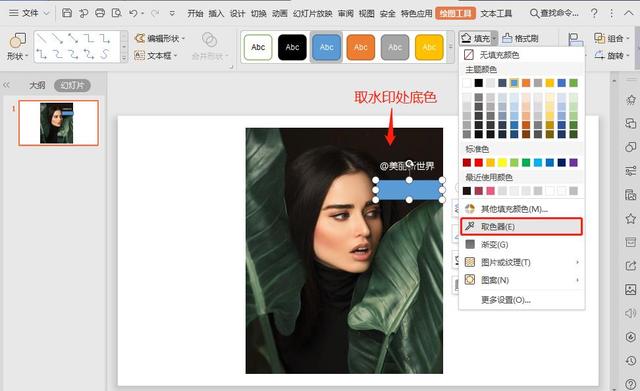Click the 旋转 rotate icon
Image resolution: width=640 pixels, height=391 pixels.
tap(599, 55)
